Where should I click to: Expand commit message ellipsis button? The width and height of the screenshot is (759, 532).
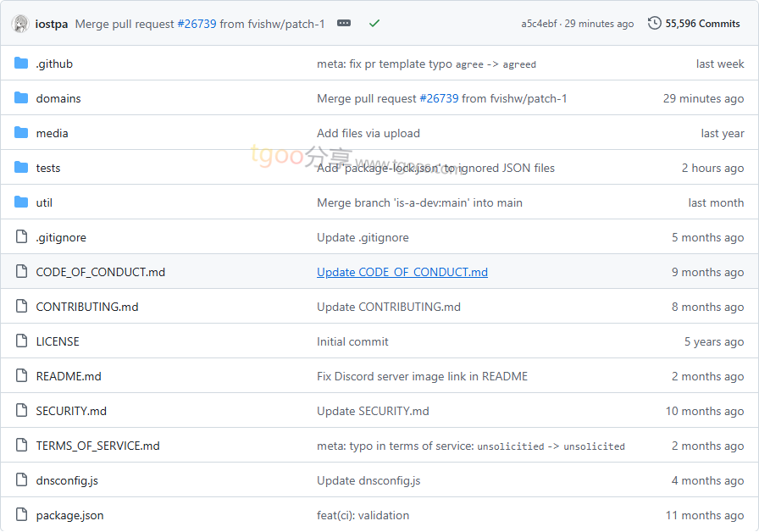click(344, 24)
